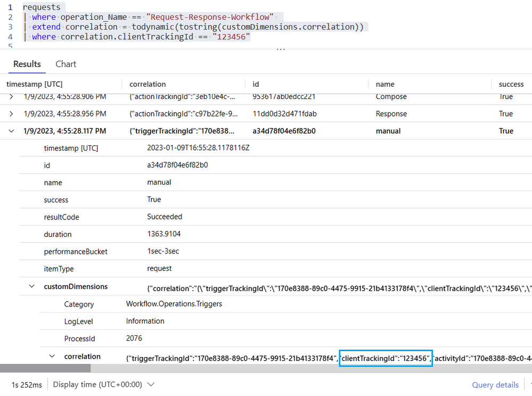The image size is (532, 396).
Task: Select id cell a34d78f04e6f82b0 in grid row
Action: [284, 131]
